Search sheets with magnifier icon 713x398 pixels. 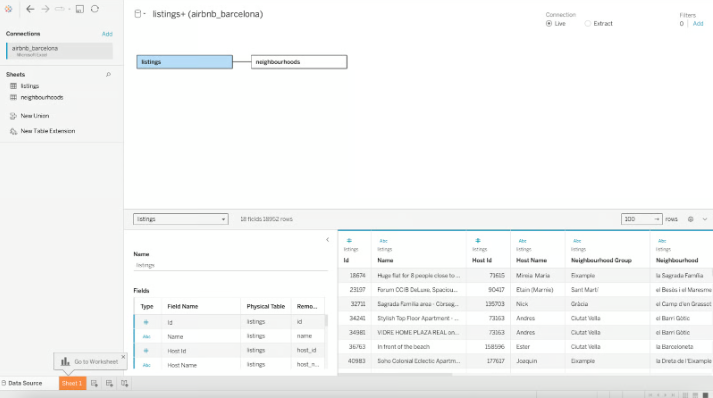pyautogui.click(x=108, y=74)
